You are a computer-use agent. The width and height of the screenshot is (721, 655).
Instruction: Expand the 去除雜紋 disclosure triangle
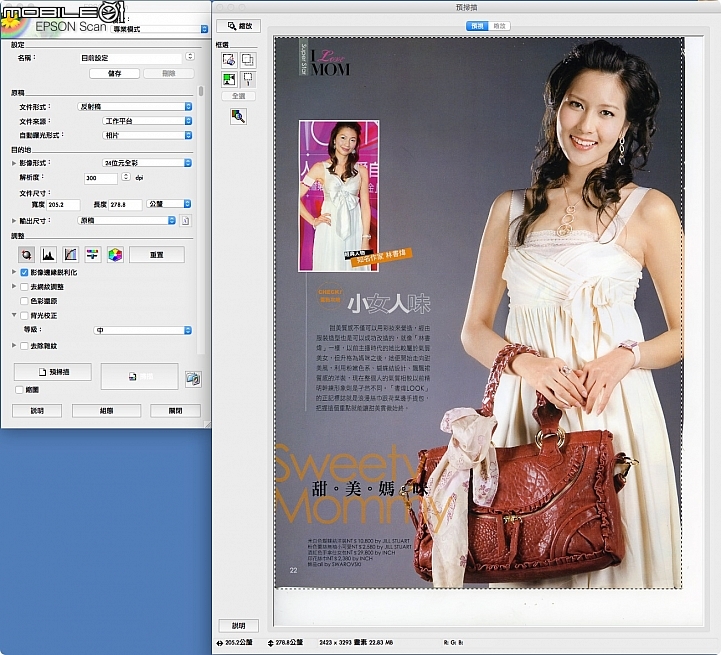tap(14, 345)
